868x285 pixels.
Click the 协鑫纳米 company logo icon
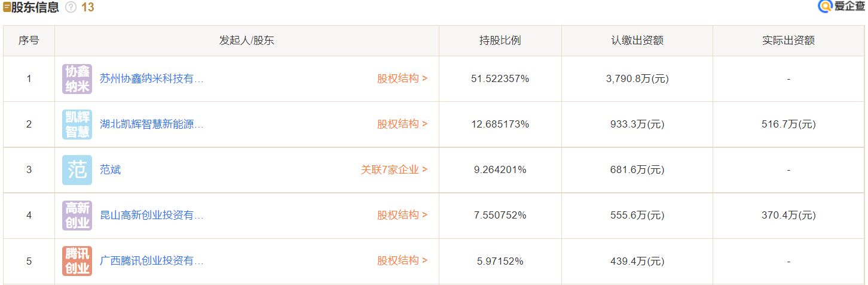77,79
